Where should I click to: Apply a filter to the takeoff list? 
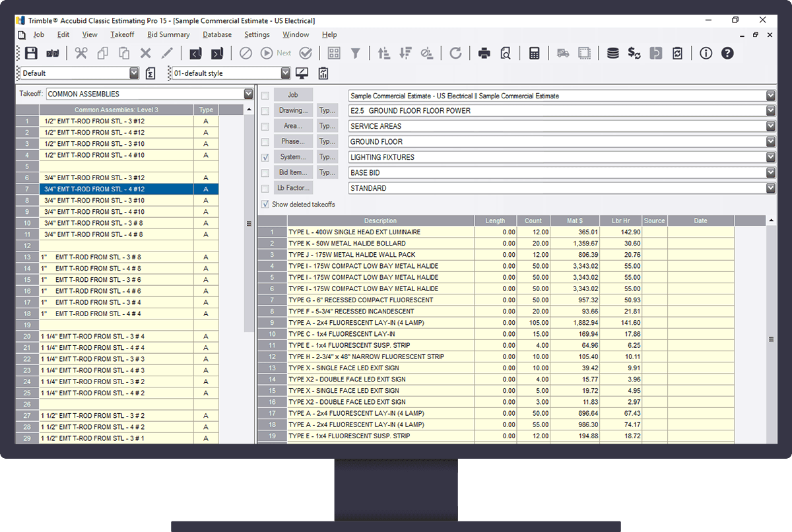(x=356, y=53)
